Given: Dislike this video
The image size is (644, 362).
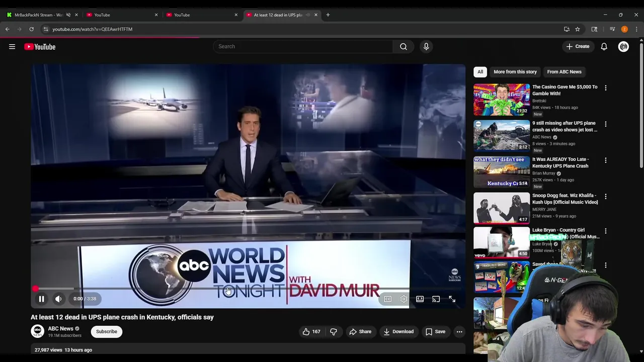Looking at the screenshot, I should click(333, 331).
